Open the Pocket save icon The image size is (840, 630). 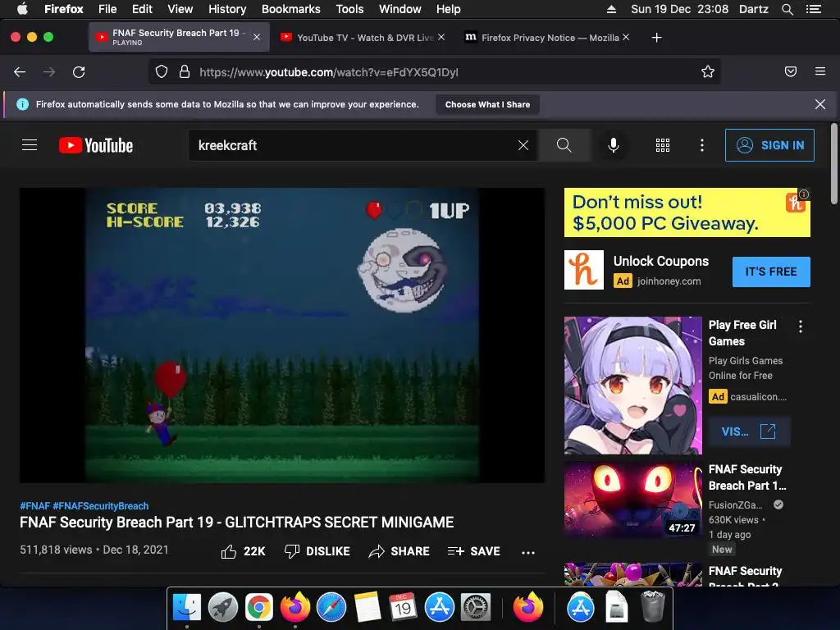[x=791, y=71]
